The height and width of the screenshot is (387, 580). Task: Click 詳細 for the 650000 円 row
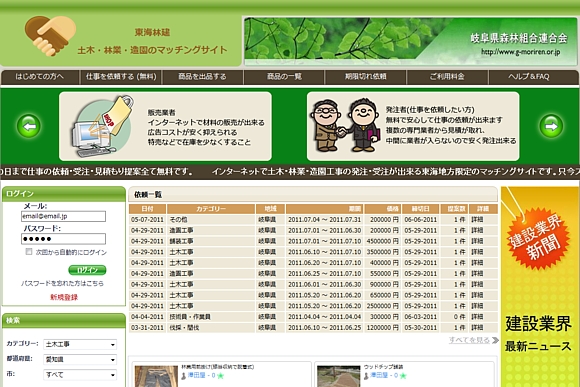click(477, 295)
